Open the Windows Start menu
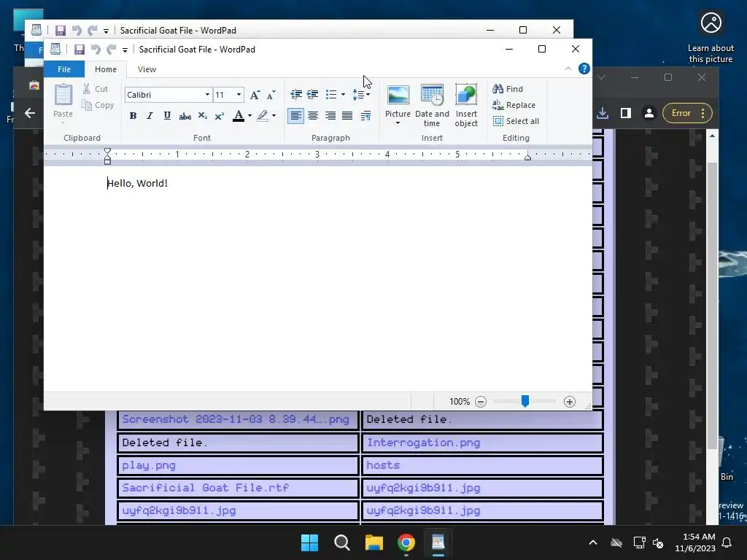This screenshot has width=747, height=560. [x=309, y=542]
